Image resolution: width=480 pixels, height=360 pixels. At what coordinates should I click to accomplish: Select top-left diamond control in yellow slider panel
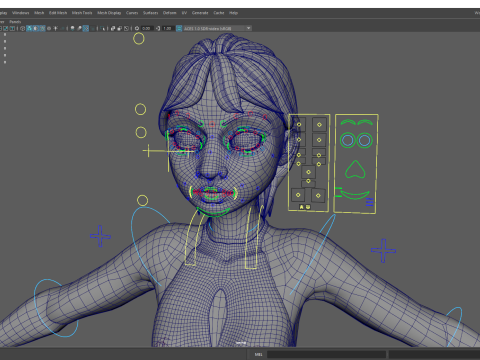point(299,125)
